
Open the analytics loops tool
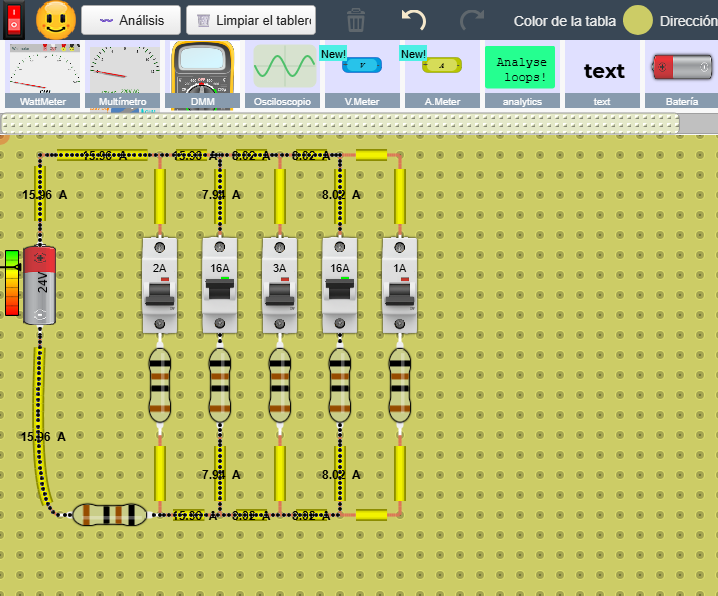(x=521, y=72)
